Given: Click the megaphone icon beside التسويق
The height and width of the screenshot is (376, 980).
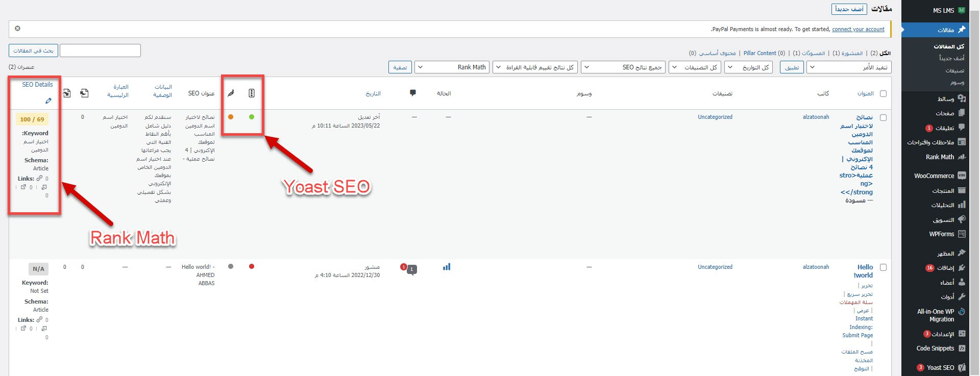Looking at the screenshot, I should [962, 219].
